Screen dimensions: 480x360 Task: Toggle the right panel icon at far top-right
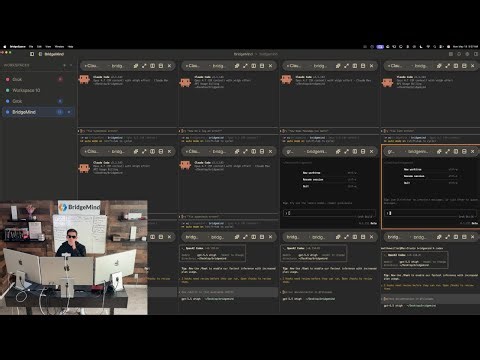tap(476, 54)
